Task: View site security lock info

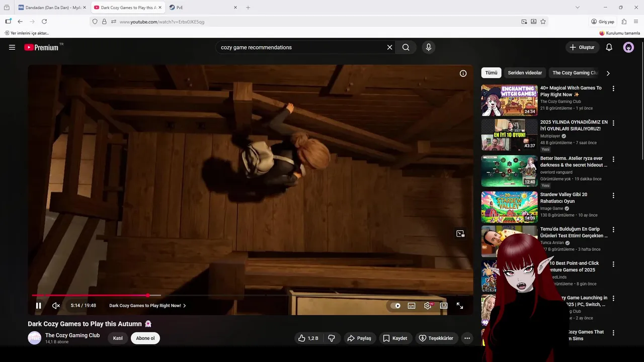Action: (104, 22)
